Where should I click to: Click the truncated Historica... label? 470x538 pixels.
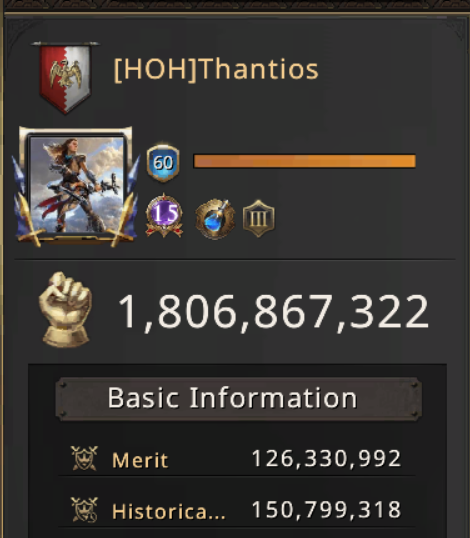[x=169, y=511]
